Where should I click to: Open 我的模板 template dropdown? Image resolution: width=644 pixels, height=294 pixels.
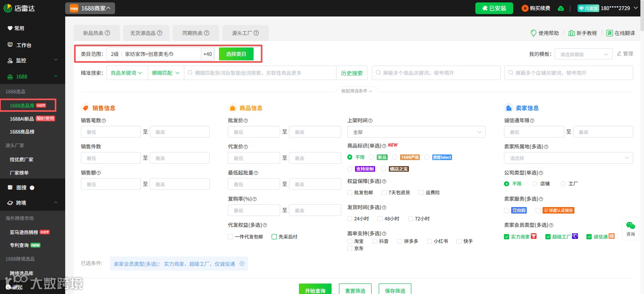[x=584, y=54]
